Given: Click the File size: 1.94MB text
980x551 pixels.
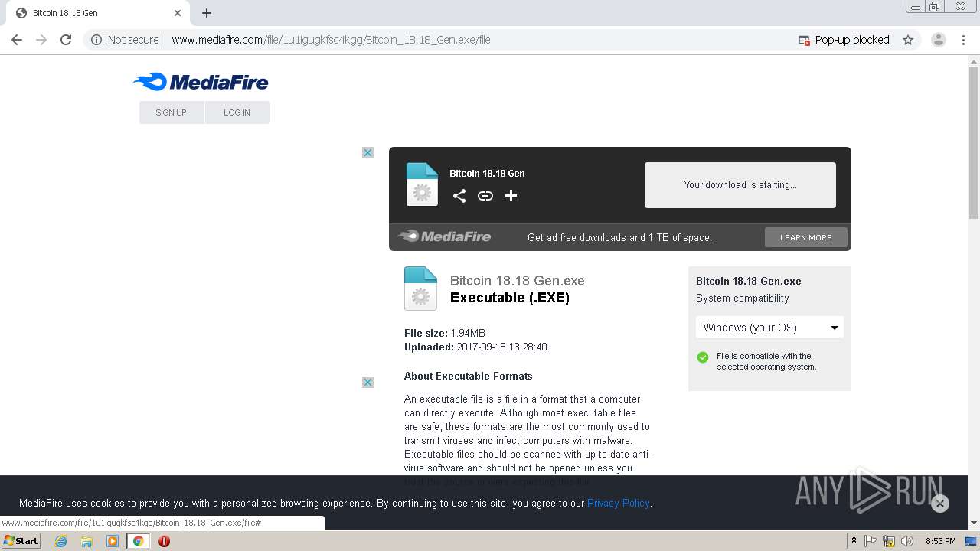Looking at the screenshot, I should click(x=445, y=333).
